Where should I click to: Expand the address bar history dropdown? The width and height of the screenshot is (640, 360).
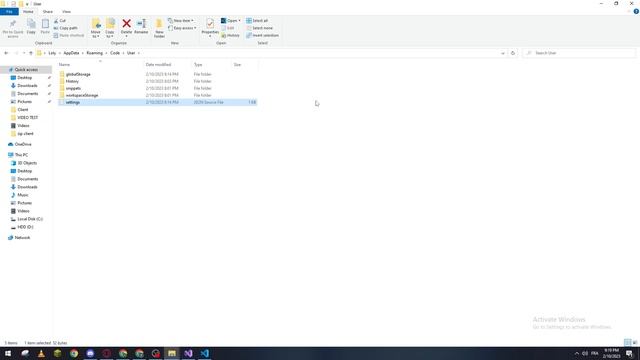(x=502, y=53)
